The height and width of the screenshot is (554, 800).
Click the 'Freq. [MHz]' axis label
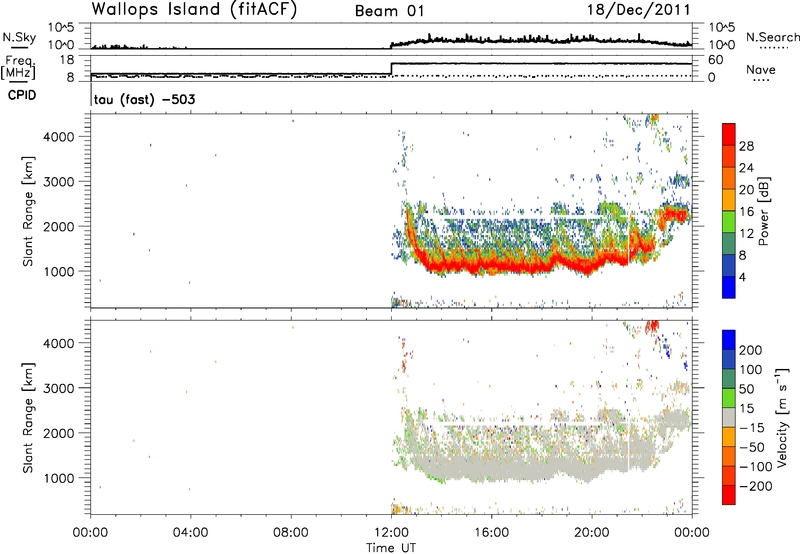(19, 68)
